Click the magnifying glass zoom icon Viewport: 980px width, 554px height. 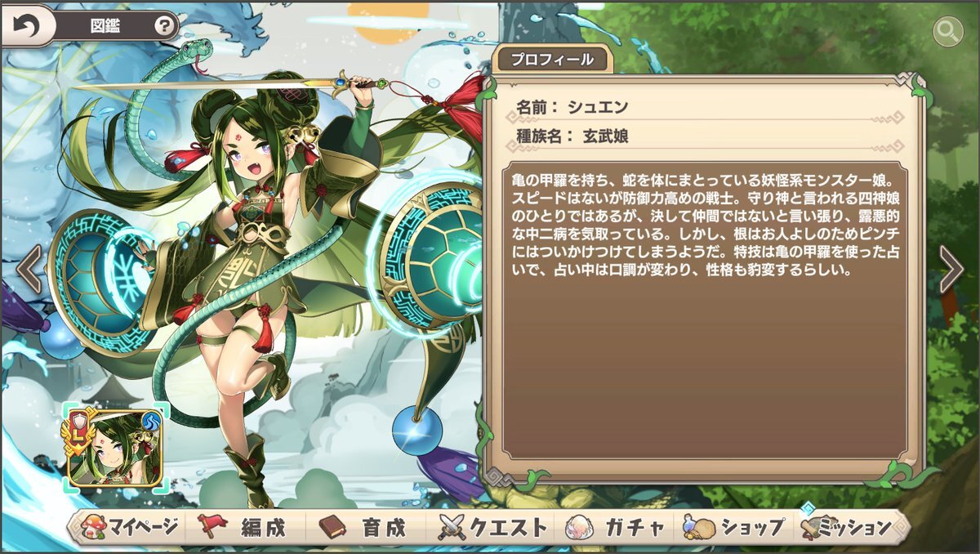tap(947, 32)
